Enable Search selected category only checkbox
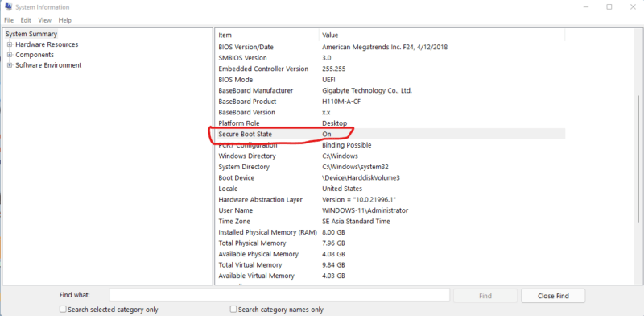Screen dimensions: 644x316 tap(63, 309)
